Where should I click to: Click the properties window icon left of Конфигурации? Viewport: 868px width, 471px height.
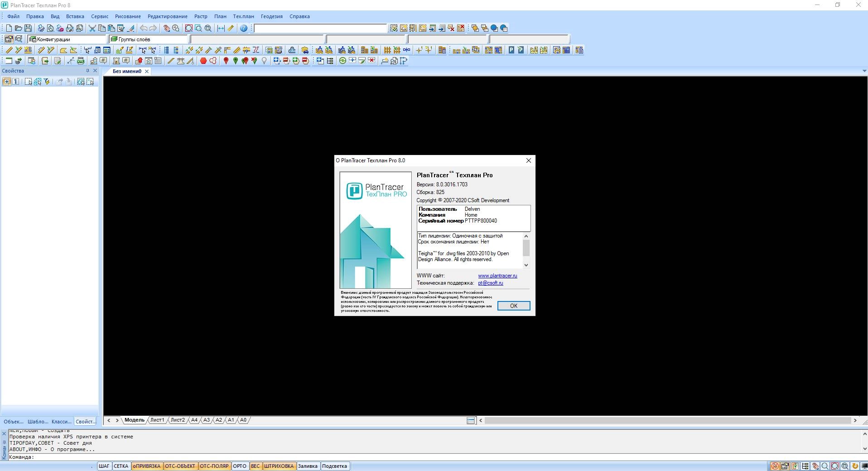pos(9,39)
